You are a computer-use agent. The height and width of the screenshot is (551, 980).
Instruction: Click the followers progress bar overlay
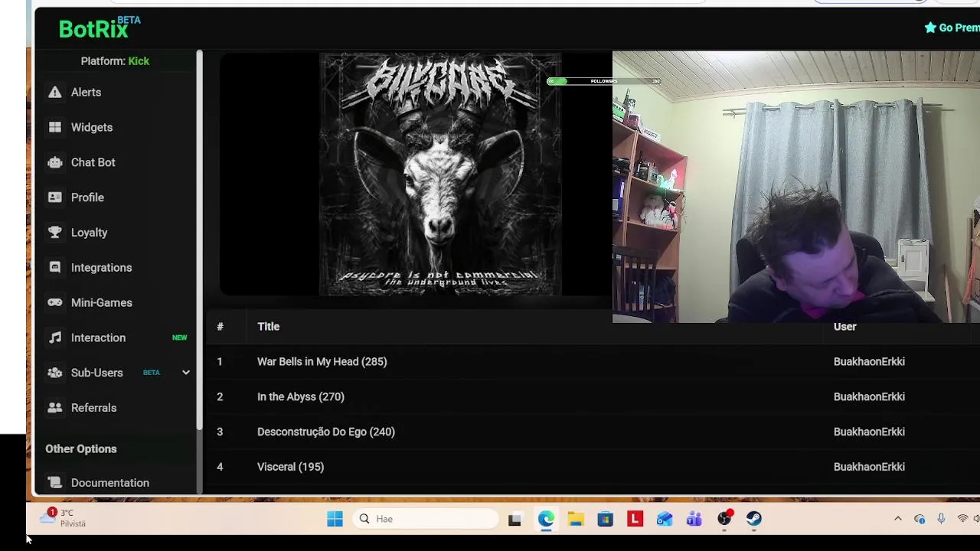603,81
